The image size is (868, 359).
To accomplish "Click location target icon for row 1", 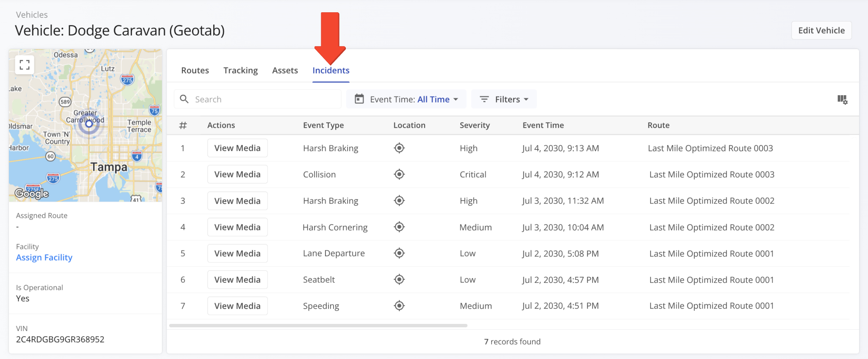I will tap(399, 148).
